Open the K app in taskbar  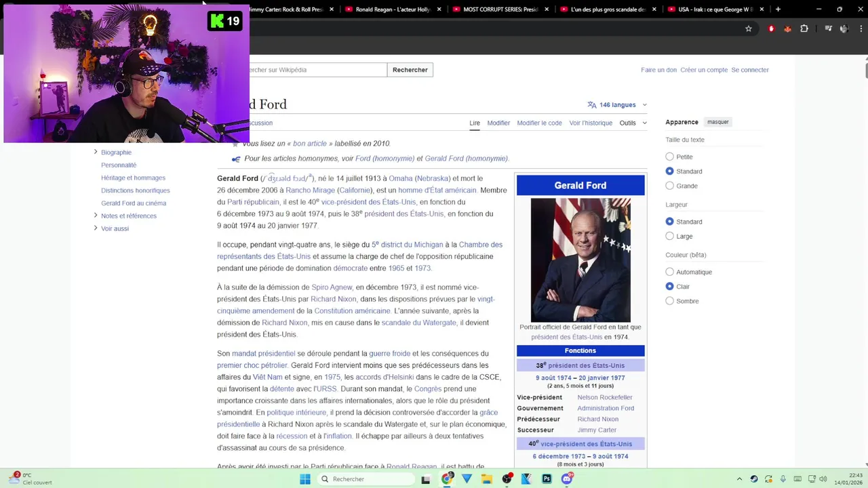pos(526,479)
